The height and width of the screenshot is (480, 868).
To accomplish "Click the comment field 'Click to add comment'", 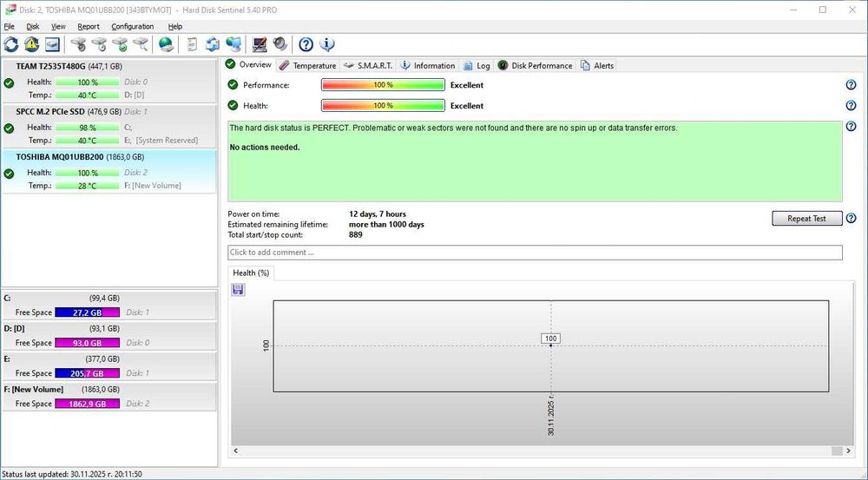I will click(535, 253).
